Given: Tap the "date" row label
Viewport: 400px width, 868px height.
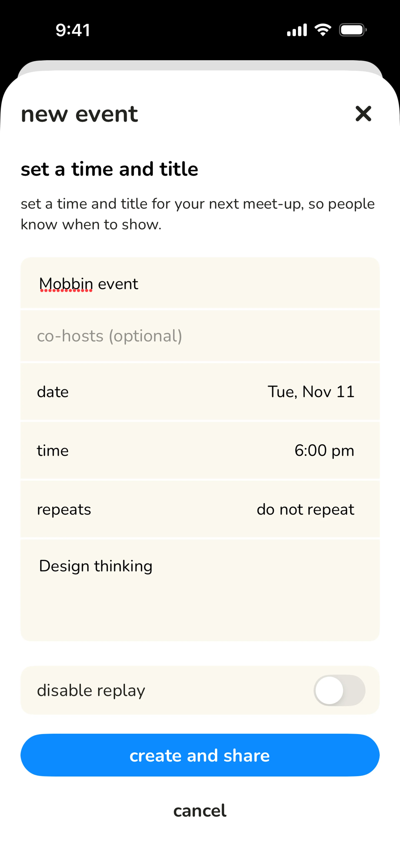Looking at the screenshot, I should 53,392.
